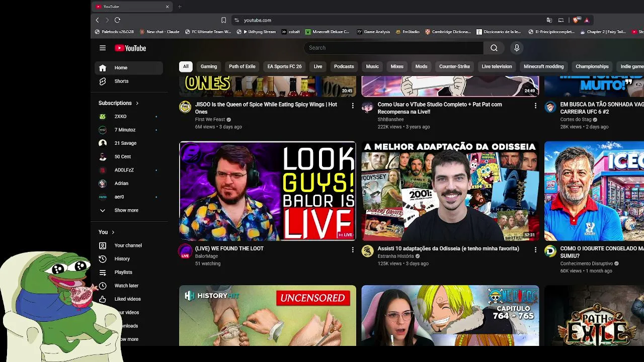Open the Cambridge Dictionary bookmark
The height and width of the screenshot is (362, 644).
[x=448, y=32]
